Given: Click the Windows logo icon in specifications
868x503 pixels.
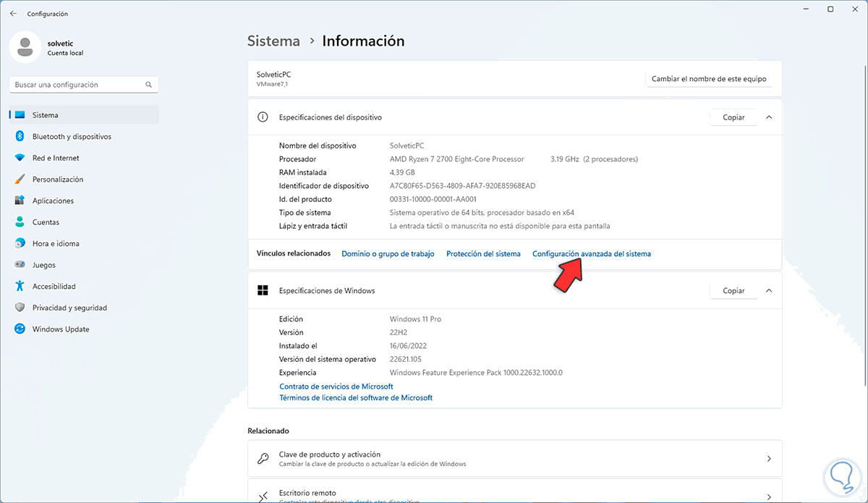Looking at the screenshot, I should [263, 291].
